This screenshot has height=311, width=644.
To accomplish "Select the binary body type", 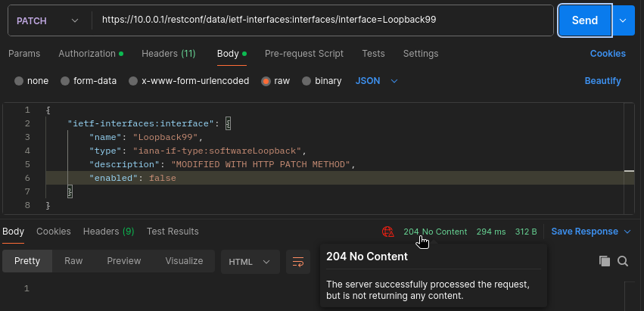I will point(322,81).
